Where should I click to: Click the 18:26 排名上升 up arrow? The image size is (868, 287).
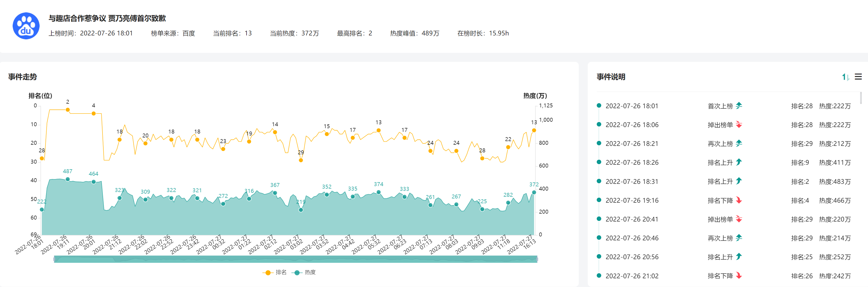click(x=739, y=162)
